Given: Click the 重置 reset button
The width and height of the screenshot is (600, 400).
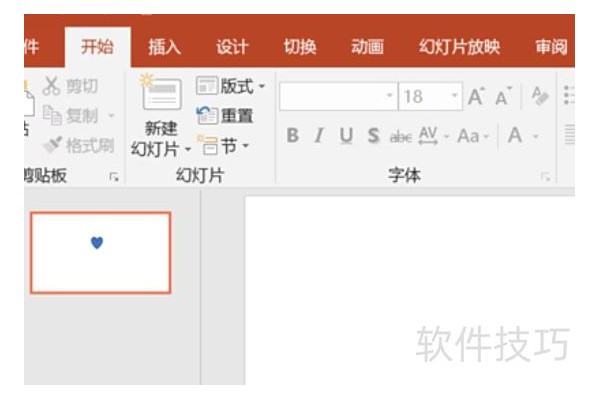Looking at the screenshot, I should click(x=225, y=116).
